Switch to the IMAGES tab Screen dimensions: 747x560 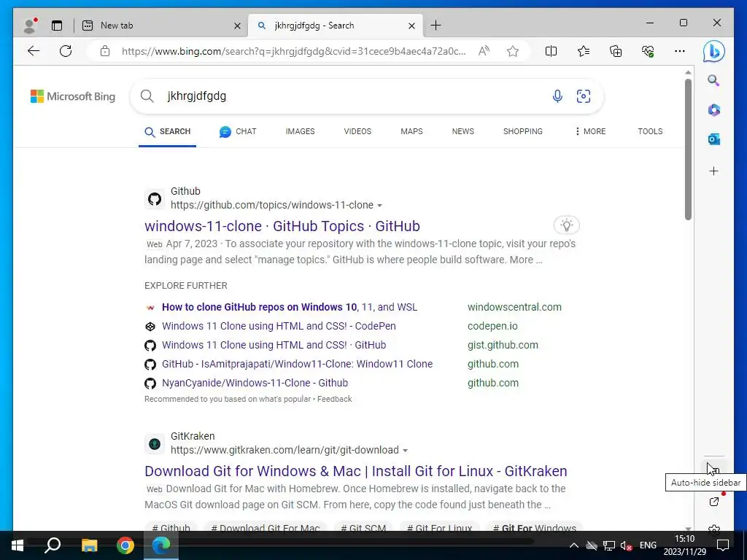click(x=300, y=131)
